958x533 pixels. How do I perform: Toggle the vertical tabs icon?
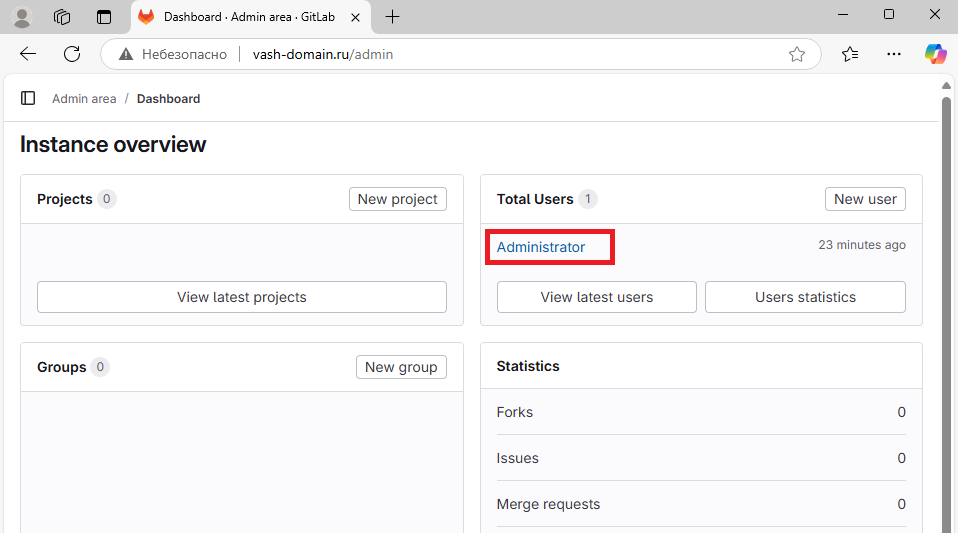tap(104, 17)
